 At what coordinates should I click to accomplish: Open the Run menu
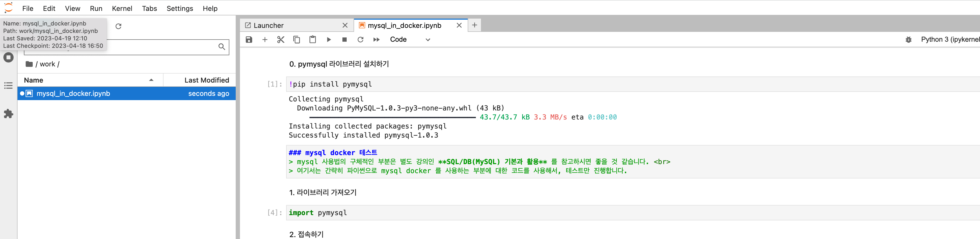pyautogui.click(x=96, y=8)
